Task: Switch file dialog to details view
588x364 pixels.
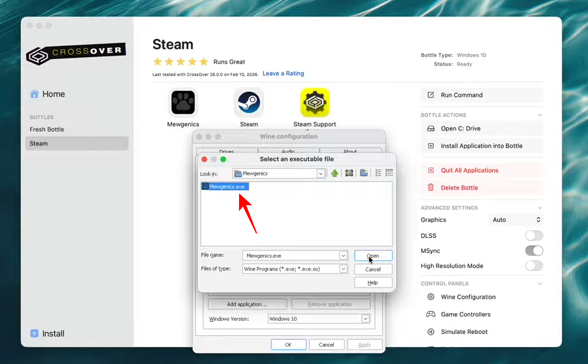Action: 389,173
